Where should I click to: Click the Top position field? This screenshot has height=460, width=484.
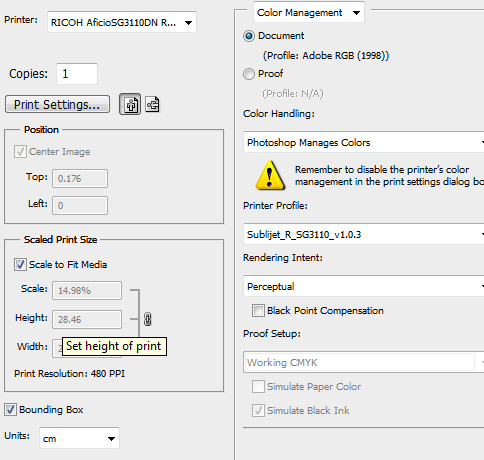[x=80, y=178]
